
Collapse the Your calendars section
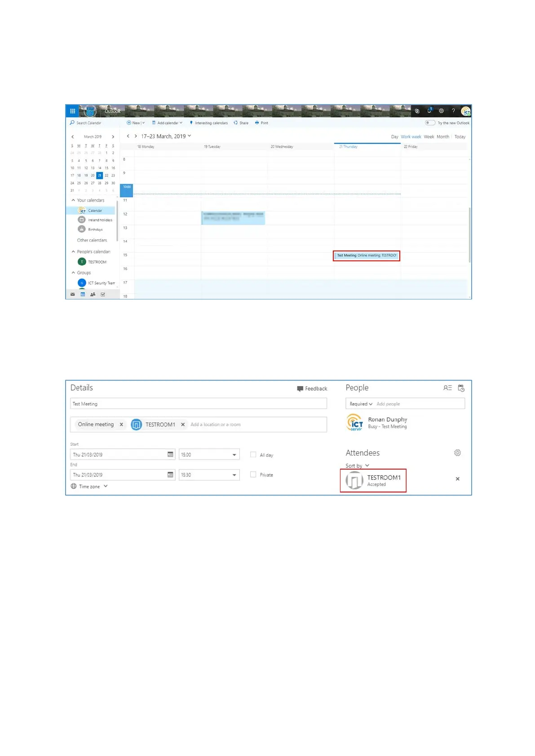(73, 200)
